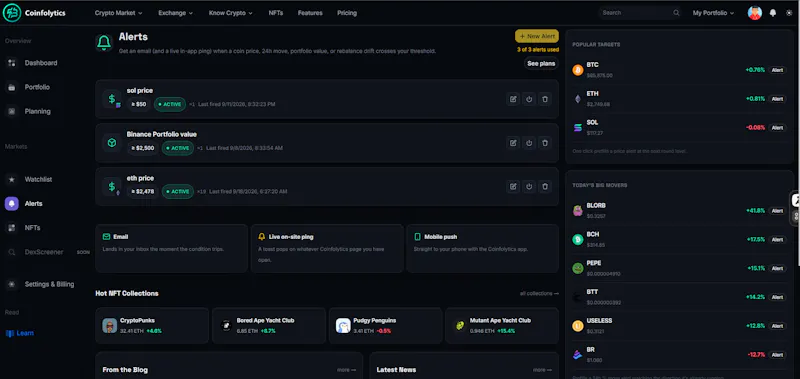Click the Alert button for ETH
The image size is (800, 379).
point(777,99)
